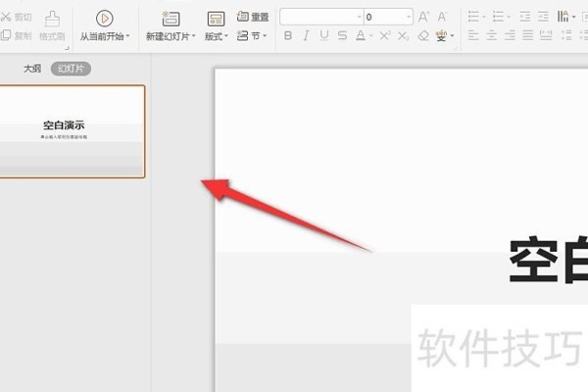Select the 空白演示 slide thumbnail

(72, 131)
